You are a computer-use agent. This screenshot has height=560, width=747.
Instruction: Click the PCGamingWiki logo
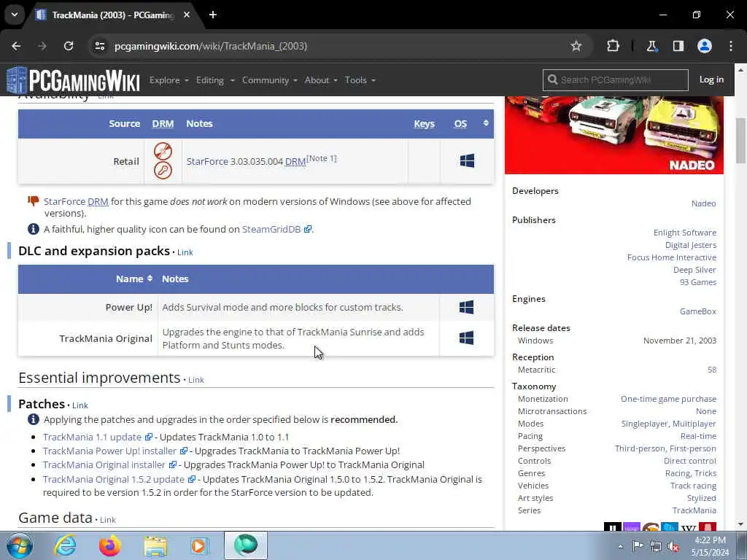[73, 80]
